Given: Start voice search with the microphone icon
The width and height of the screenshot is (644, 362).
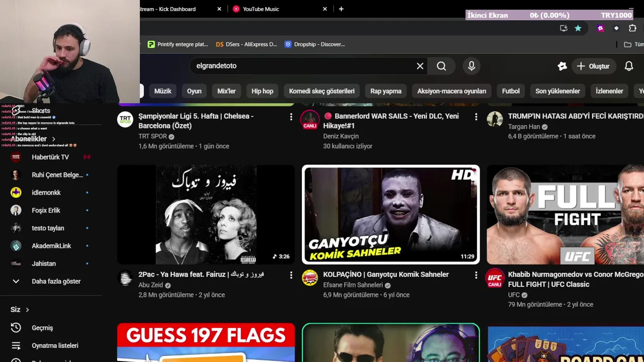Looking at the screenshot, I should (x=471, y=66).
